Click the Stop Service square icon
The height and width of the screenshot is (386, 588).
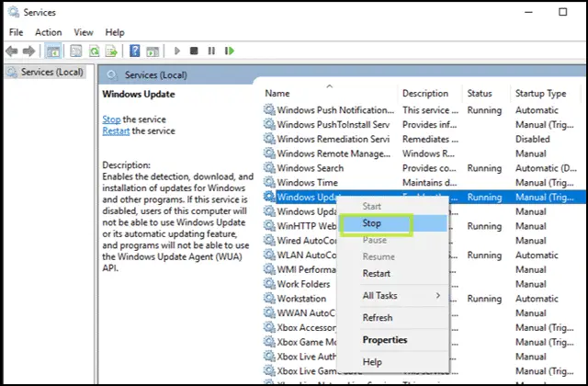tap(194, 51)
